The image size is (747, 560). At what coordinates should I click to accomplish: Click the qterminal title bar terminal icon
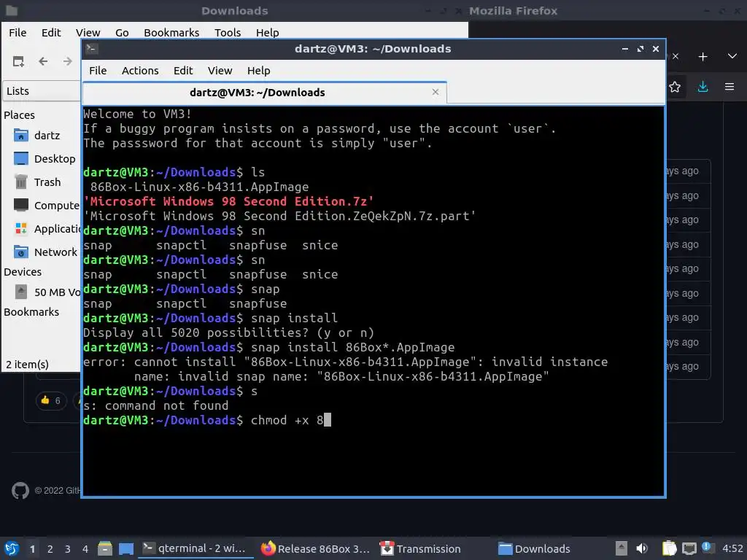[x=91, y=48]
